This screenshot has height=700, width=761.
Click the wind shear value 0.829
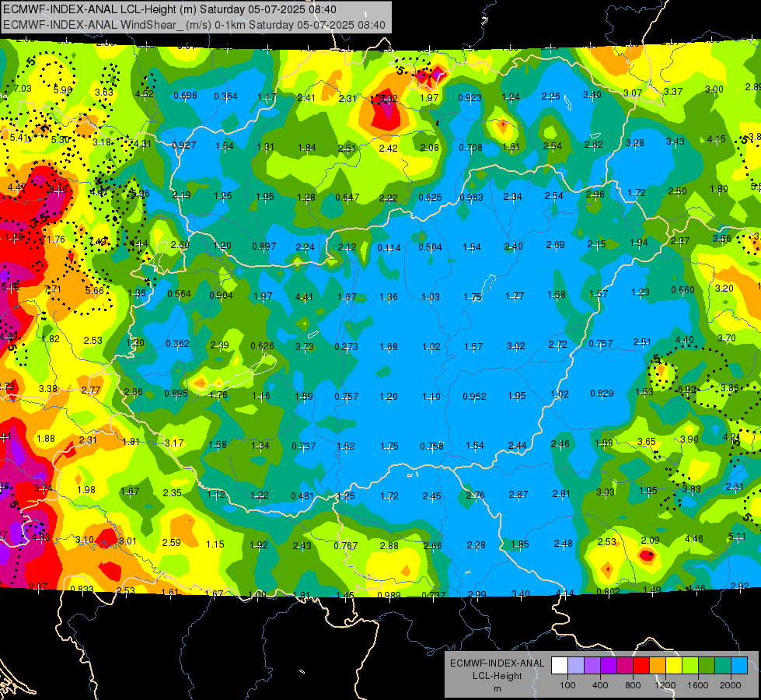pyautogui.click(x=602, y=393)
